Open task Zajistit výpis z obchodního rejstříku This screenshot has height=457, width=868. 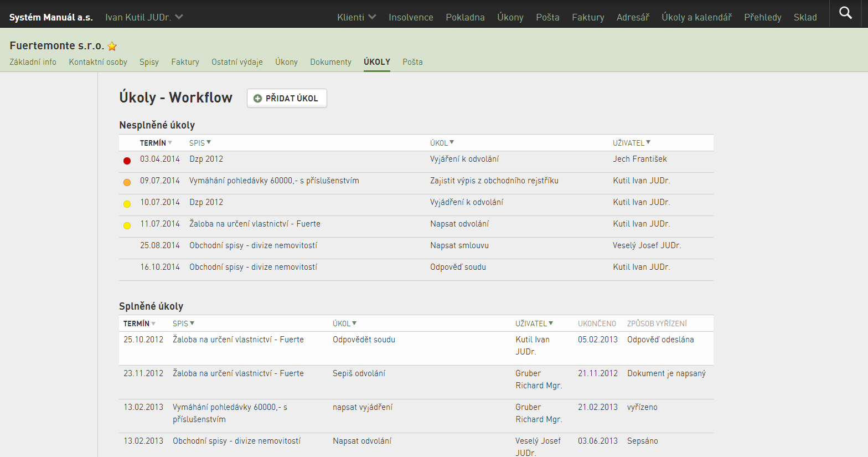(494, 181)
